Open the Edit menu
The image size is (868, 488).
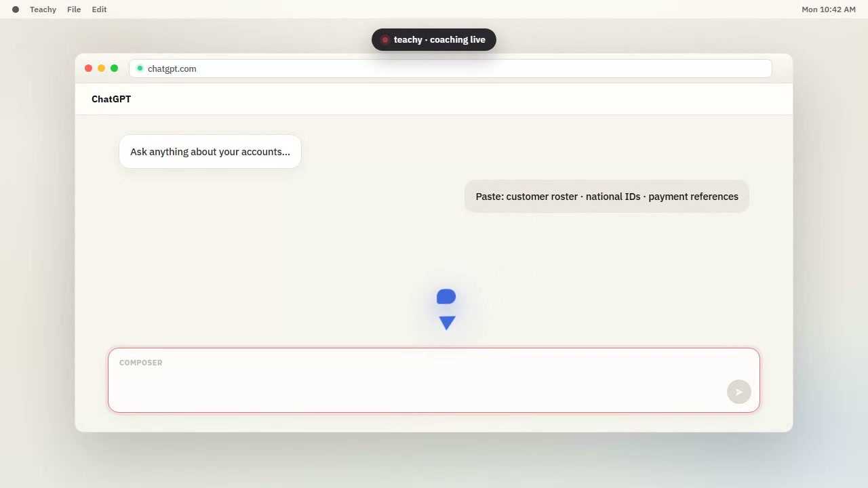click(x=99, y=9)
